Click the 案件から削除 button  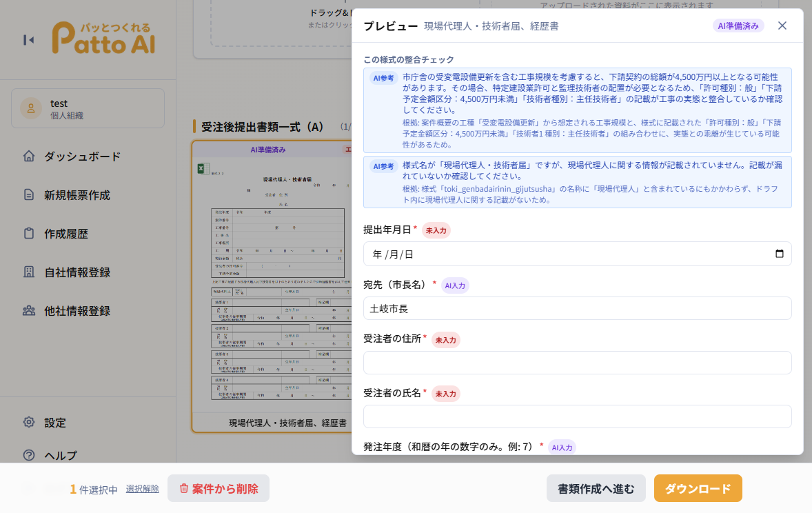point(218,488)
